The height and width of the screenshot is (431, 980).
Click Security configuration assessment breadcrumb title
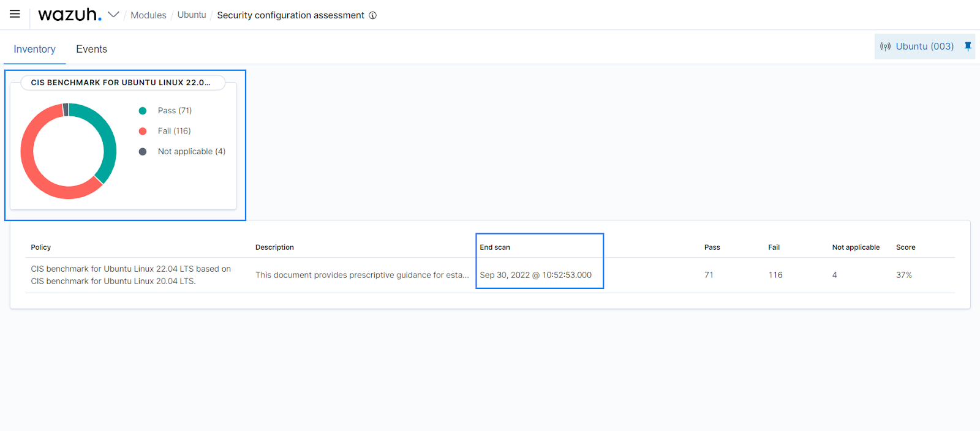click(290, 15)
